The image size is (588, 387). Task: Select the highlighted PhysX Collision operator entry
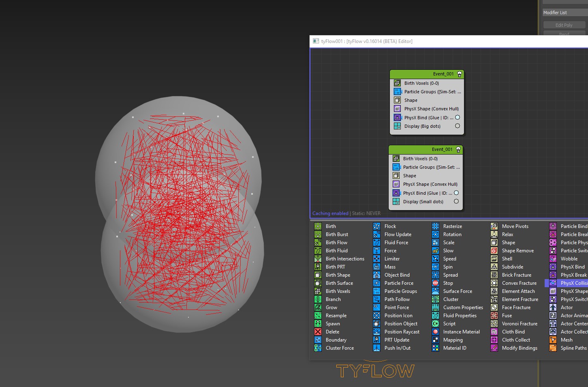coord(567,283)
